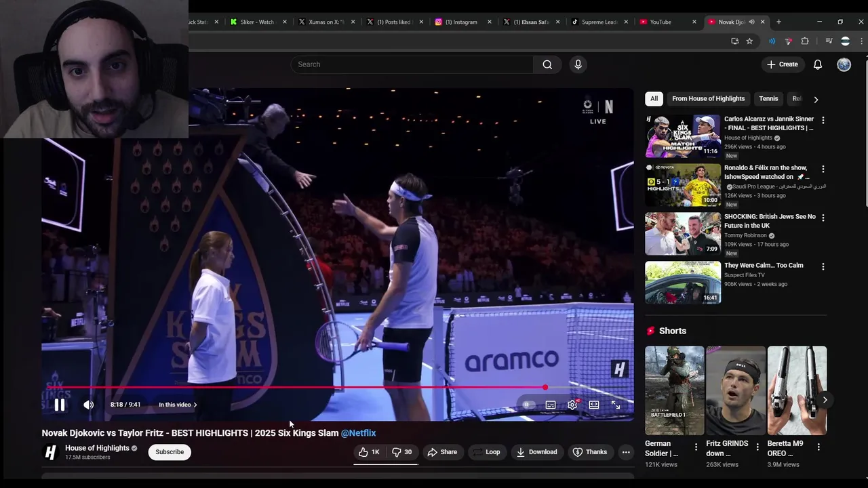Share the video
Image resolution: width=868 pixels, height=488 pixels.
pos(441,452)
